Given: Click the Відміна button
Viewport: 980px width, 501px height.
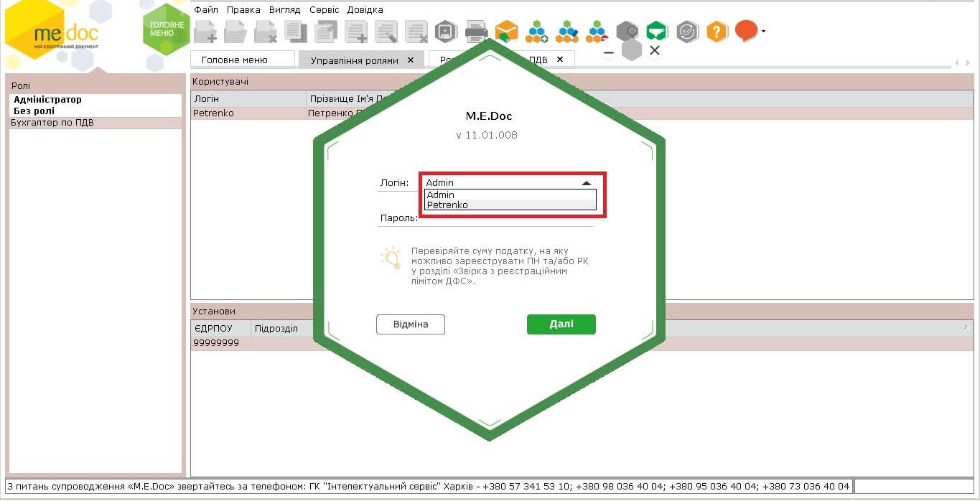Looking at the screenshot, I should [411, 324].
